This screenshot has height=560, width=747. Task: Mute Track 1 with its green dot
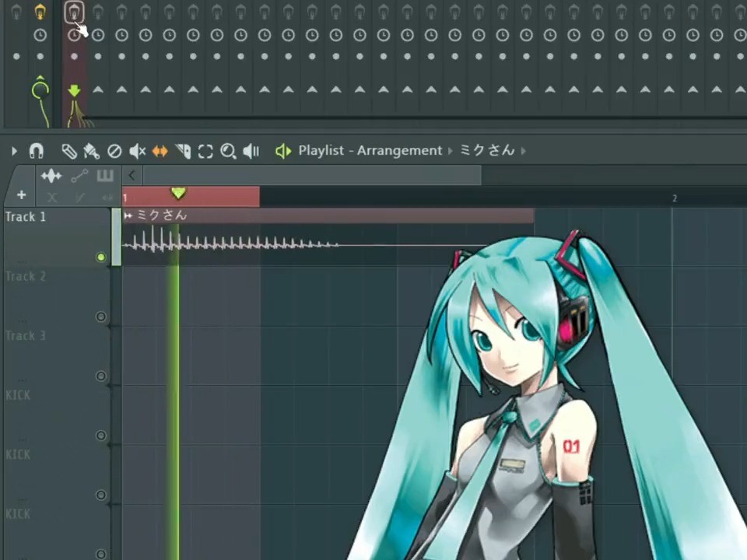(x=101, y=257)
